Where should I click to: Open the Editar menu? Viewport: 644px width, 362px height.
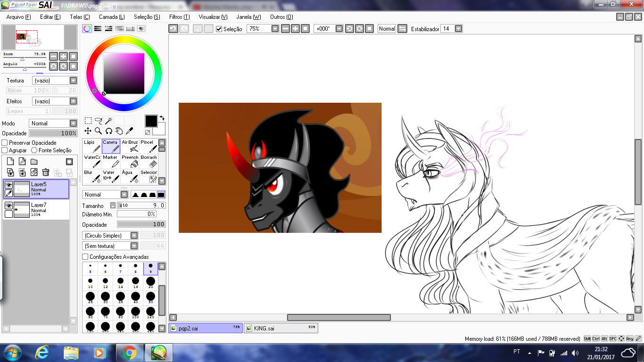pos(50,17)
